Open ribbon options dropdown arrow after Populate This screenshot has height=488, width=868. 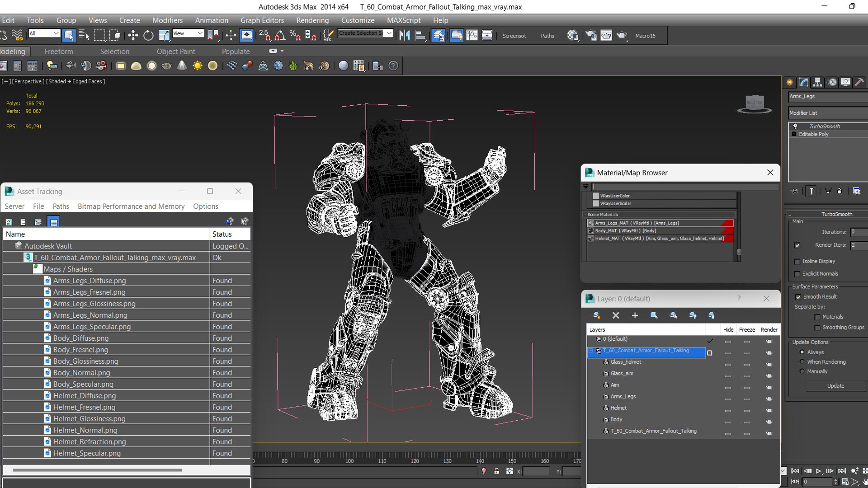(282, 51)
